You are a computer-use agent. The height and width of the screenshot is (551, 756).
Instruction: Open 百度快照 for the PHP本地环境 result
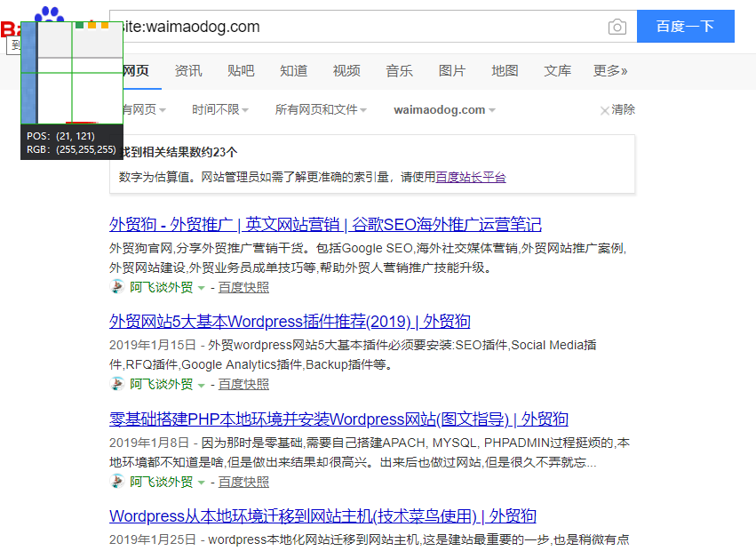click(243, 482)
